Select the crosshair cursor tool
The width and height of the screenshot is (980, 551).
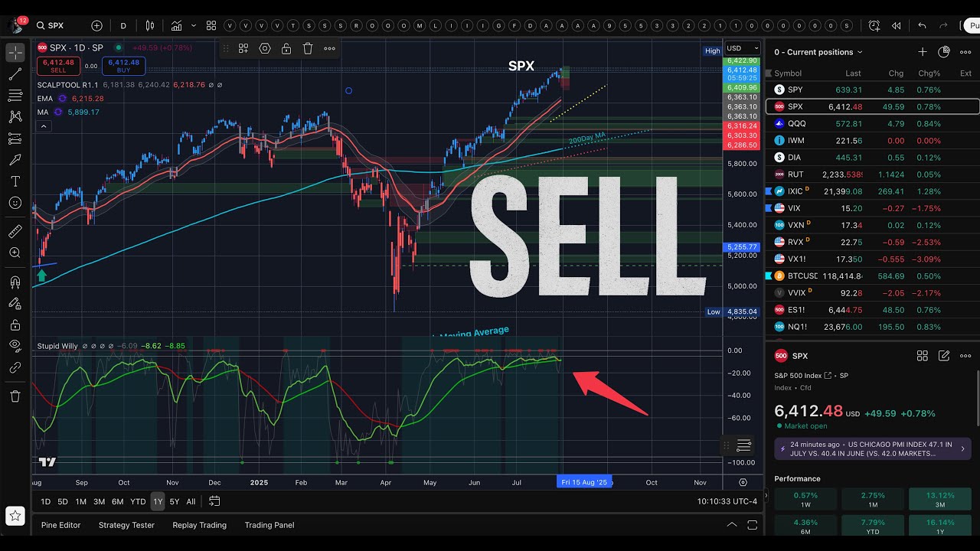coord(15,53)
